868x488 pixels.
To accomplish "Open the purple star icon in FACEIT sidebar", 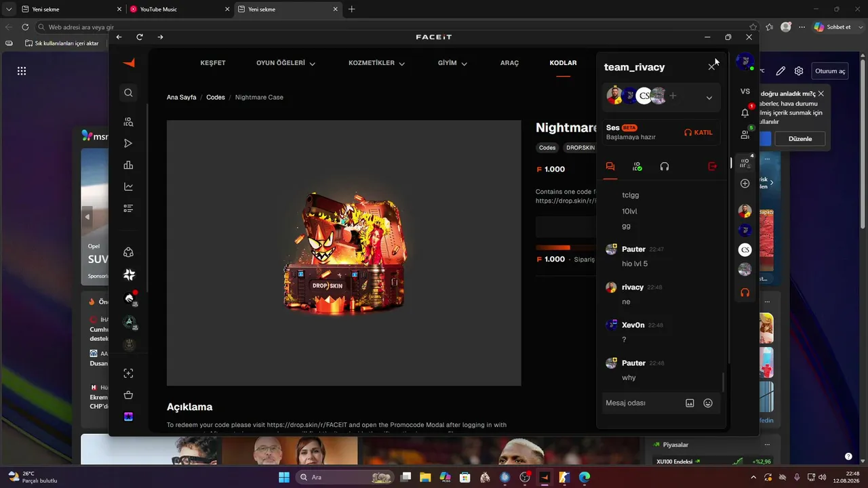I will [129, 417].
